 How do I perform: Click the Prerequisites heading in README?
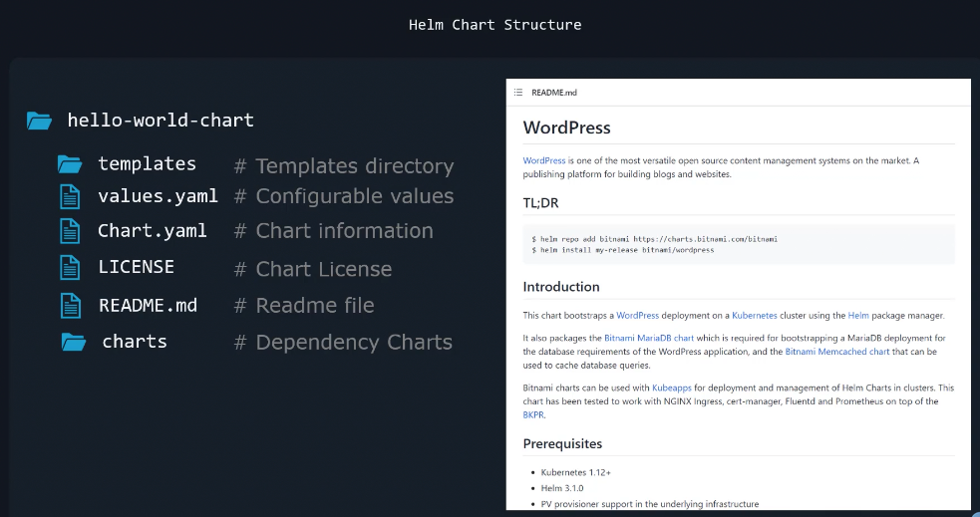tap(562, 443)
